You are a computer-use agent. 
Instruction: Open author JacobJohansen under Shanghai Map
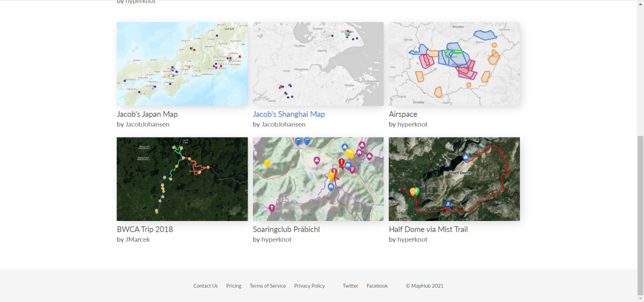(x=283, y=124)
